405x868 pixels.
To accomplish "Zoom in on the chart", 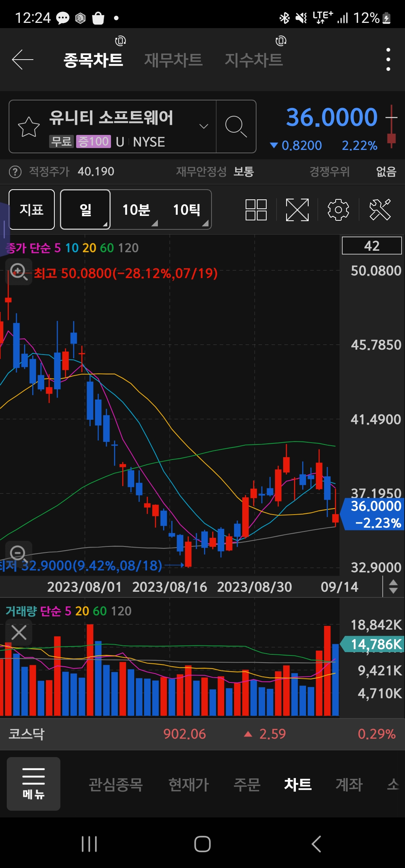I will pyautogui.click(x=18, y=271).
